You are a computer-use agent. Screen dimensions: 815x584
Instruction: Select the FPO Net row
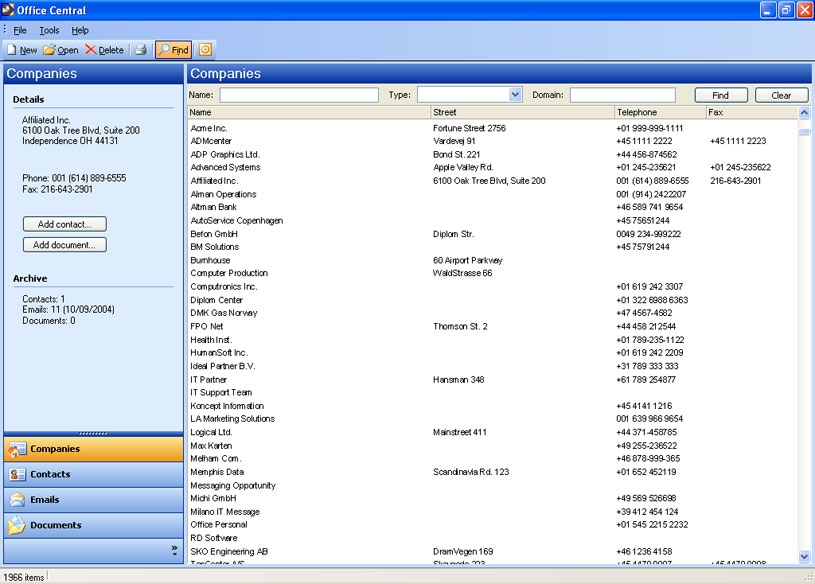pyautogui.click(x=492, y=326)
